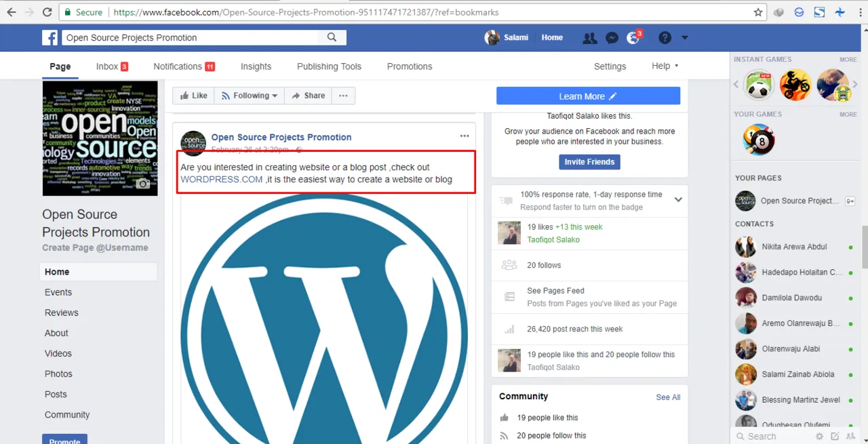Screen dimensions: 868x444
Task: Click See All in Community
Action: pos(668,397)
